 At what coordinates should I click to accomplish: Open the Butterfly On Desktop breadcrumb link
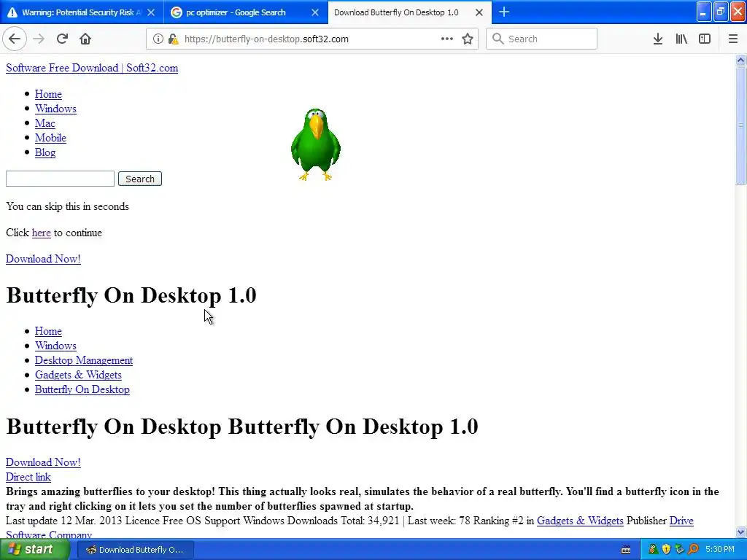coord(82,389)
